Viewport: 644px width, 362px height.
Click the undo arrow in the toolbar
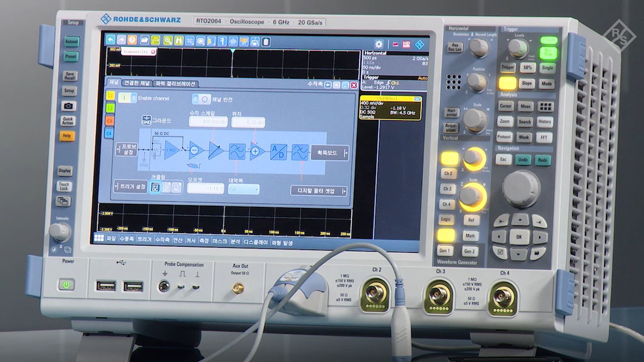click(x=110, y=40)
